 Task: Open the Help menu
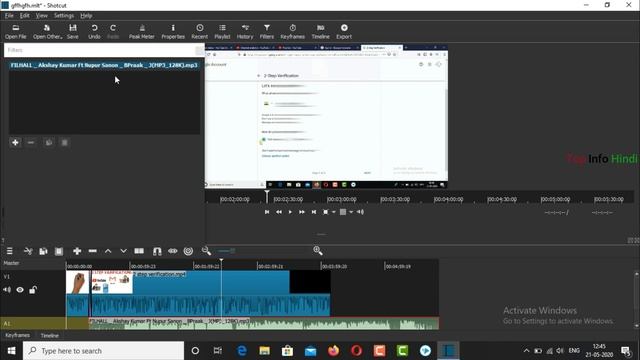click(x=86, y=16)
